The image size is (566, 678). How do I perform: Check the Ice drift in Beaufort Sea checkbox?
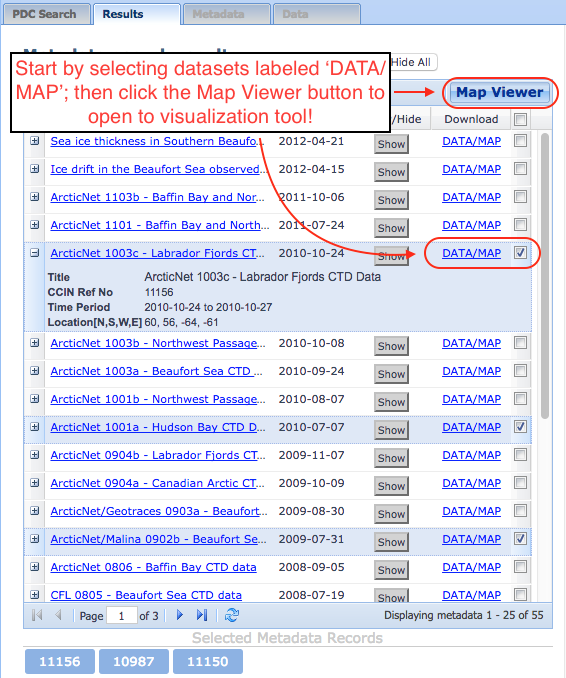(521, 169)
